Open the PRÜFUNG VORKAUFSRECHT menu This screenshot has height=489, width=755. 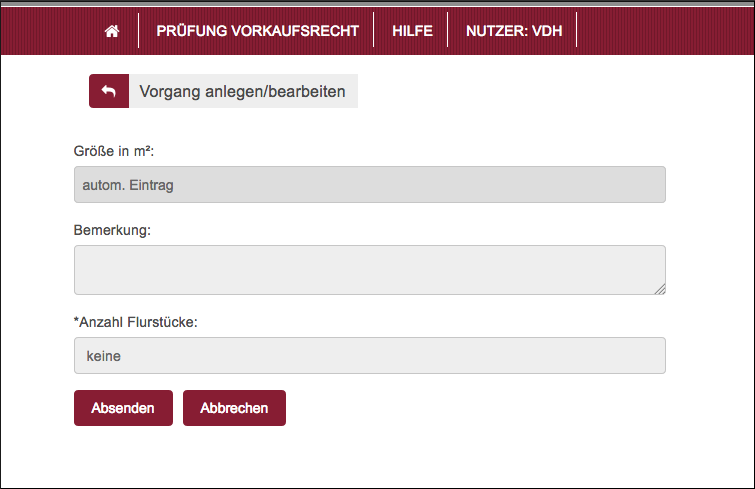(257, 31)
